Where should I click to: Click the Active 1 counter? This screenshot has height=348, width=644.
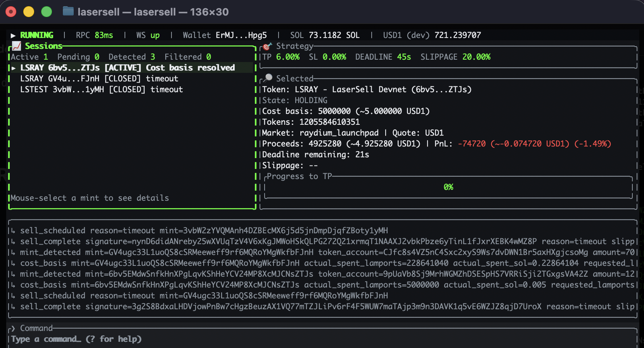(29, 57)
